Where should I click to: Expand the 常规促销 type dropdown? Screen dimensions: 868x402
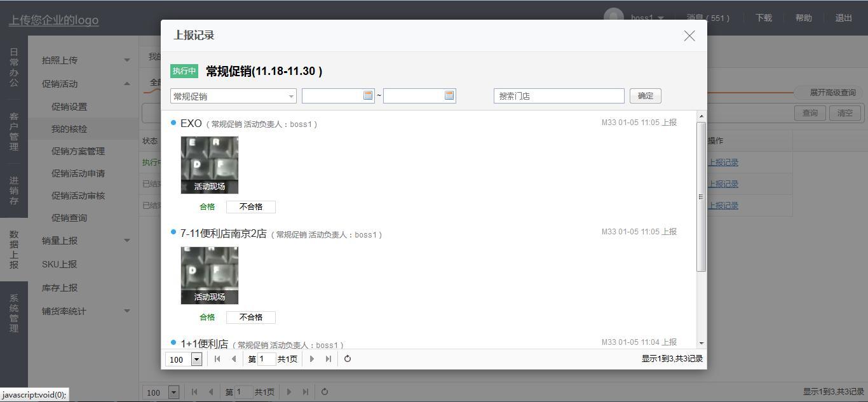coord(291,97)
